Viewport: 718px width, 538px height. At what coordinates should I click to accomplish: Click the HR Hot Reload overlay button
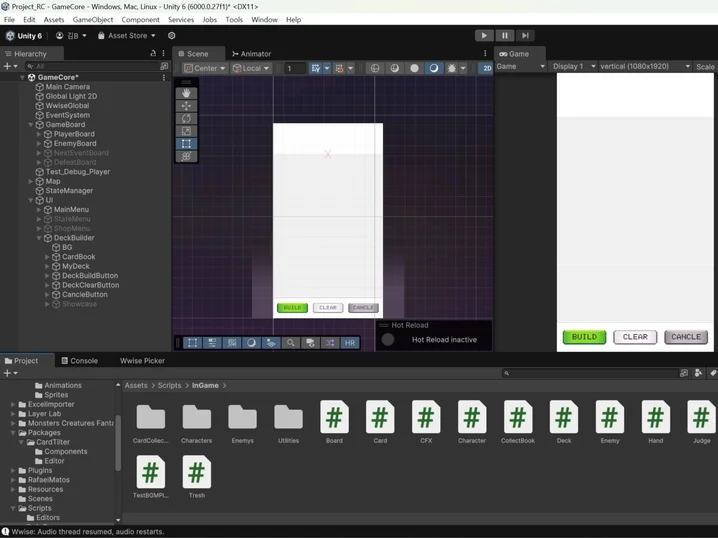pyautogui.click(x=350, y=343)
